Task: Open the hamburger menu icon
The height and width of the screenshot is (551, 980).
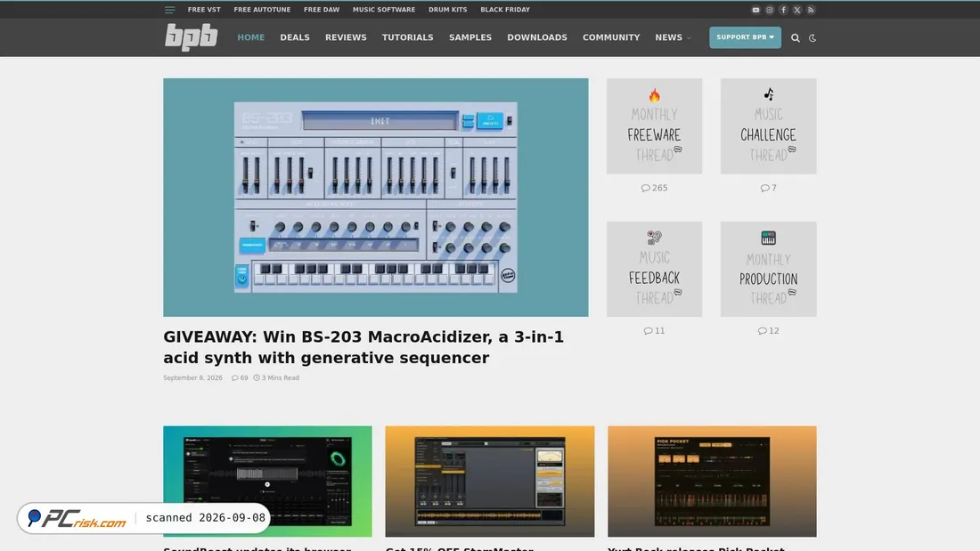Action: coord(169,10)
